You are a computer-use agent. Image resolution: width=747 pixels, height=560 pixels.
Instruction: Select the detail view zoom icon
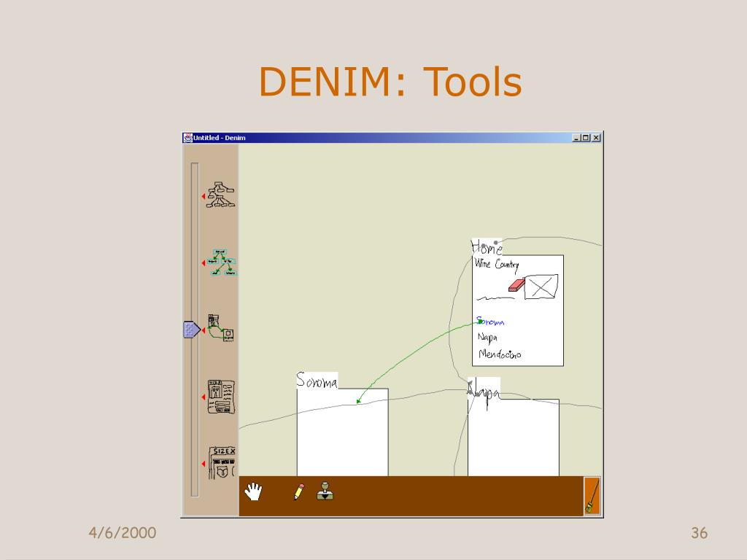point(222,464)
